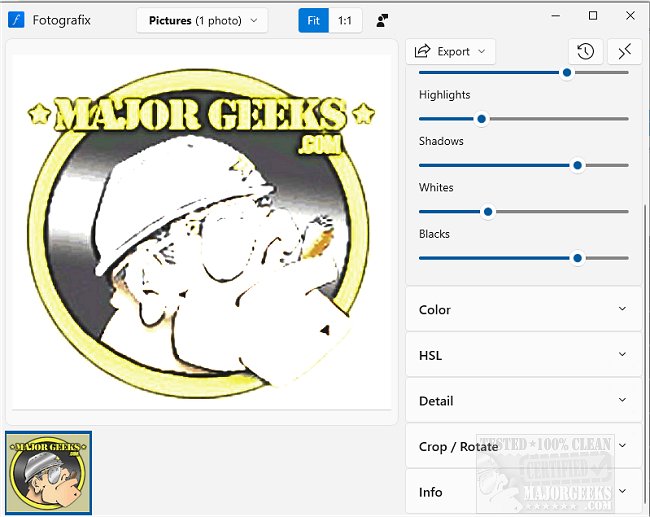Click the Highlights slider handle

point(481,119)
